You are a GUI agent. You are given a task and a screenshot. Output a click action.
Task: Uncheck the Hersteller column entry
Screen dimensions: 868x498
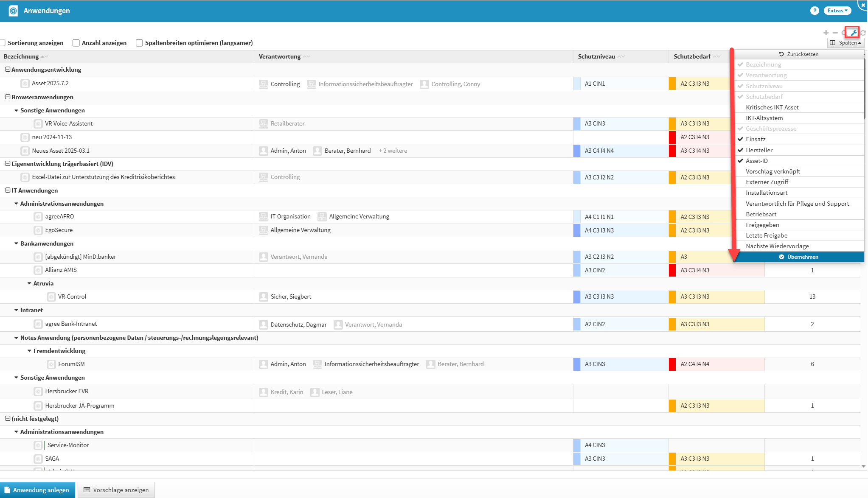pos(759,150)
